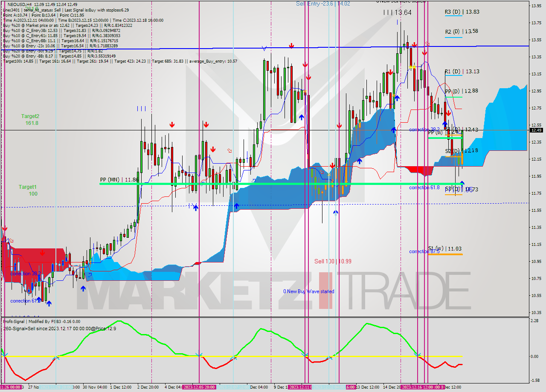Click the 260-Signal=Sell since 2023.12.17 text
This screenshot has height=392, width=546.
click(59, 329)
